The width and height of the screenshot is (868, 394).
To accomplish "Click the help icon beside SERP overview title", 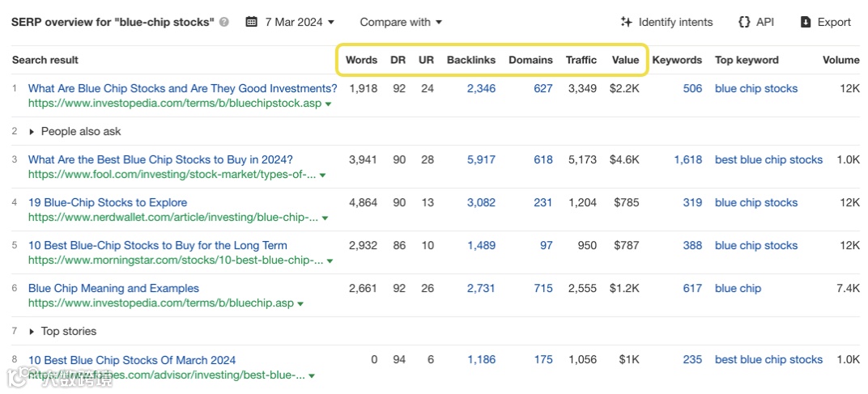I will 224,23.
